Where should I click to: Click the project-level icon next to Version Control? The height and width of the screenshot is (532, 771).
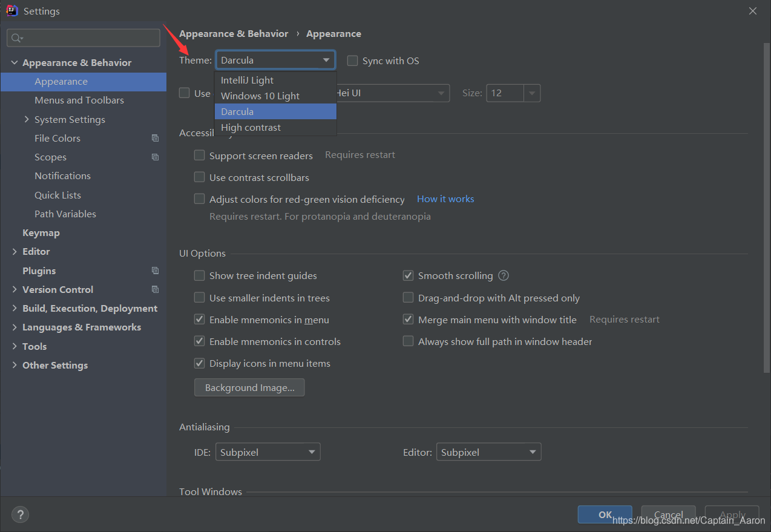coord(155,289)
